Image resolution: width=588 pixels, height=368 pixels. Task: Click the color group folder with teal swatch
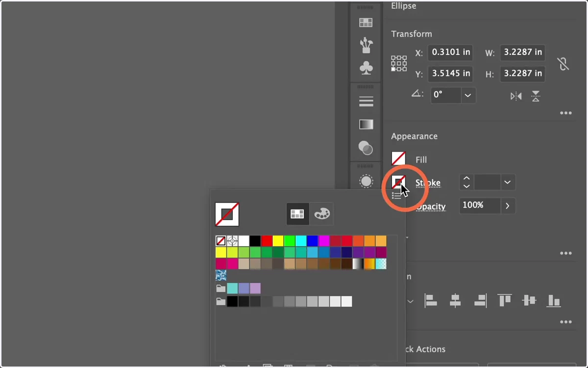coord(221,289)
